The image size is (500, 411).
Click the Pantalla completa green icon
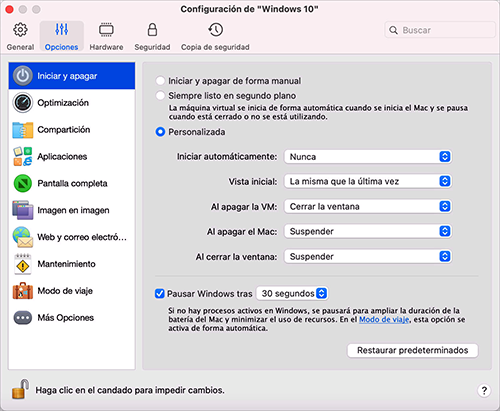point(23,183)
